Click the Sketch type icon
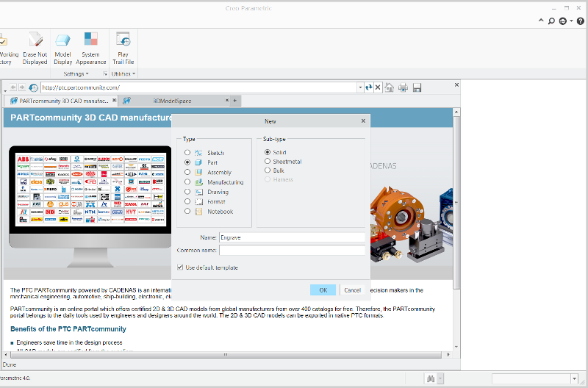The image size is (588, 388). [x=198, y=153]
